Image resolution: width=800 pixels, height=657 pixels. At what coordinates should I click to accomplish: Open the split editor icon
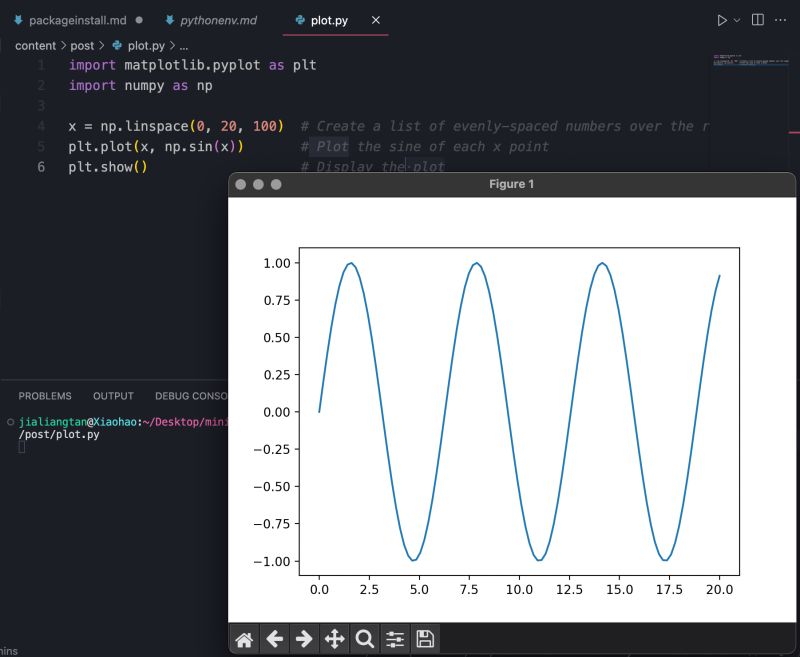pyautogui.click(x=760, y=20)
